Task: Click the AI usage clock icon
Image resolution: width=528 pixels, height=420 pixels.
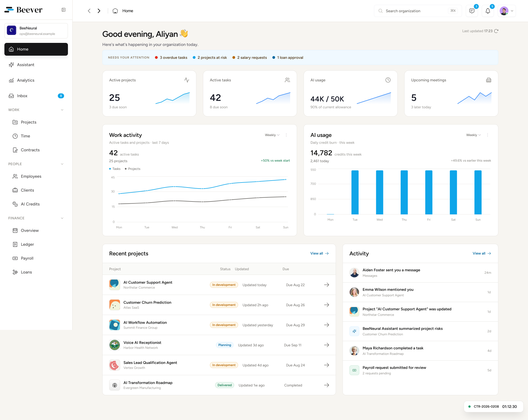Action: click(x=388, y=80)
